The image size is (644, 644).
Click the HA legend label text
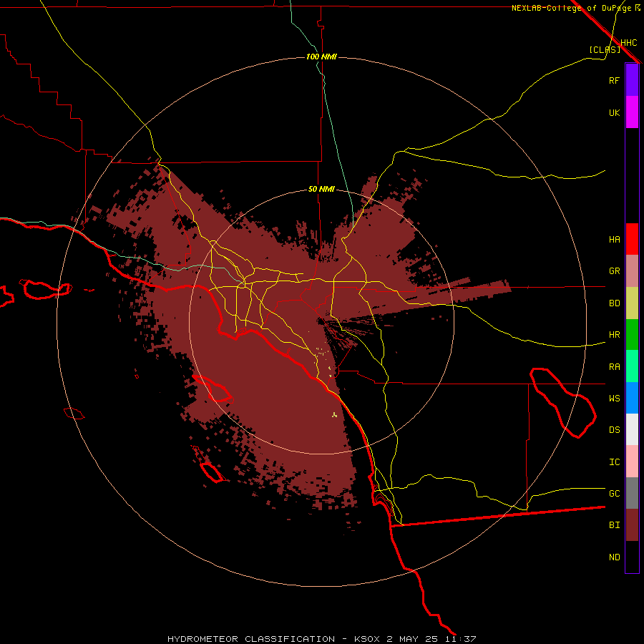[614, 239]
